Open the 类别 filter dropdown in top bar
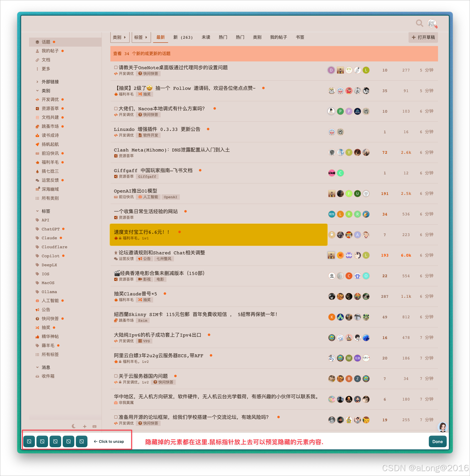 (x=119, y=37)
